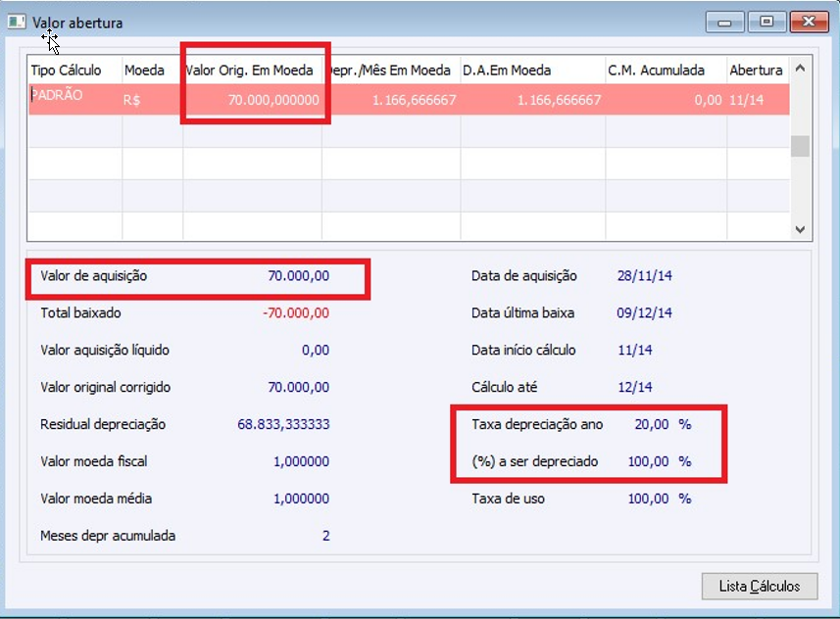Minimize the Valor abertura window
This screenshot has width=840, height=619.
(x=724, y=22)
